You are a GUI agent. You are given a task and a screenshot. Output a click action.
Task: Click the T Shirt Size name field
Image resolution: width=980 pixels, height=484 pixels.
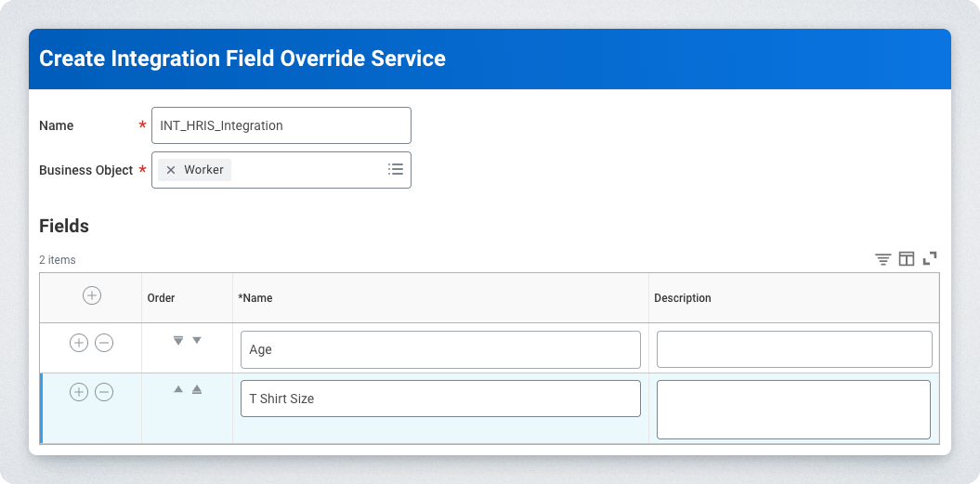tap(440, 399)
